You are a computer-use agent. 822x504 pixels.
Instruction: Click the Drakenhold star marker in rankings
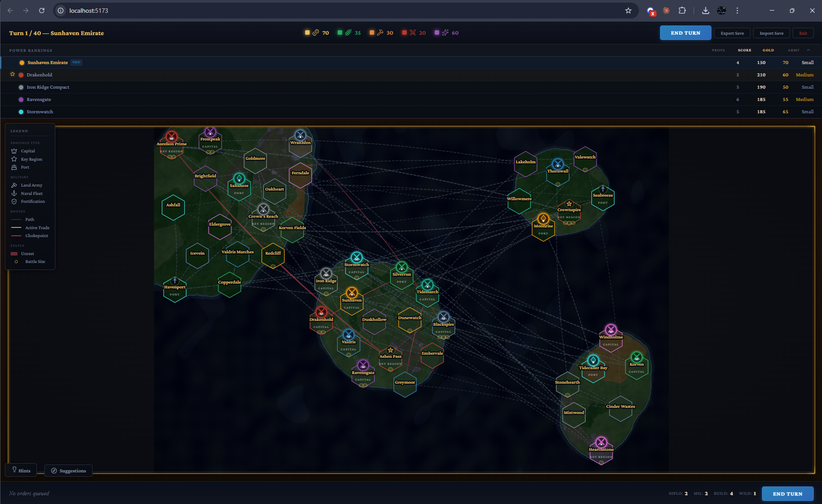click(x=13, y=74)
